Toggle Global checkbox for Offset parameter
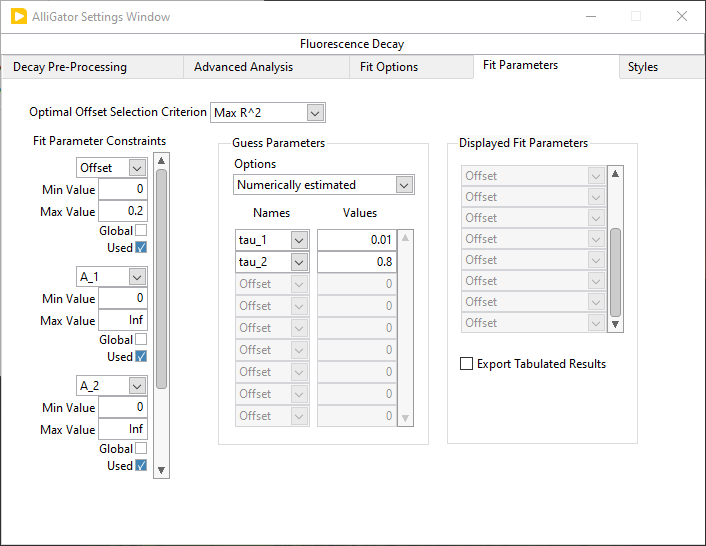This screenshot has width=706, height=546. coord(141,230)
